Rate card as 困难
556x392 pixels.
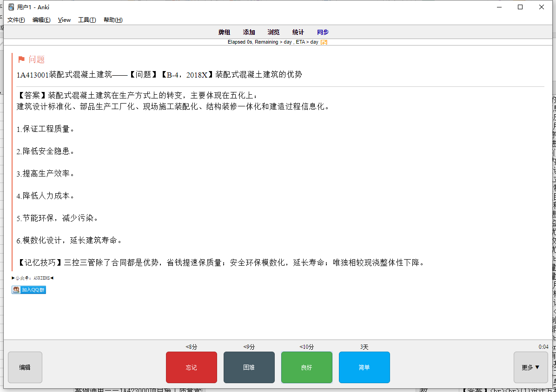[x=249, y=367]
